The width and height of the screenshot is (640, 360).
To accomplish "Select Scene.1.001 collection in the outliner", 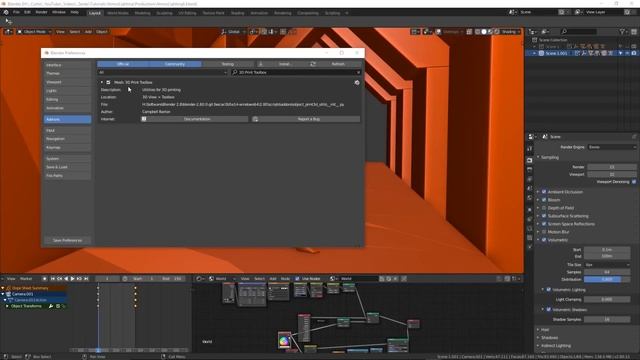I will click(556, 53).
